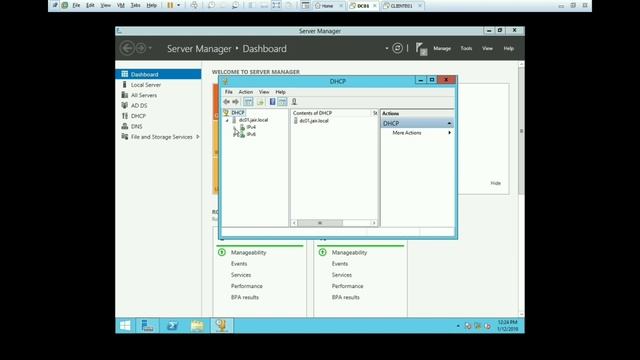Open the Action menu in DHCP window
Image resolution: width=640 pixels, height=360 pixels.
pyautogui.click(x=246, y=92)
